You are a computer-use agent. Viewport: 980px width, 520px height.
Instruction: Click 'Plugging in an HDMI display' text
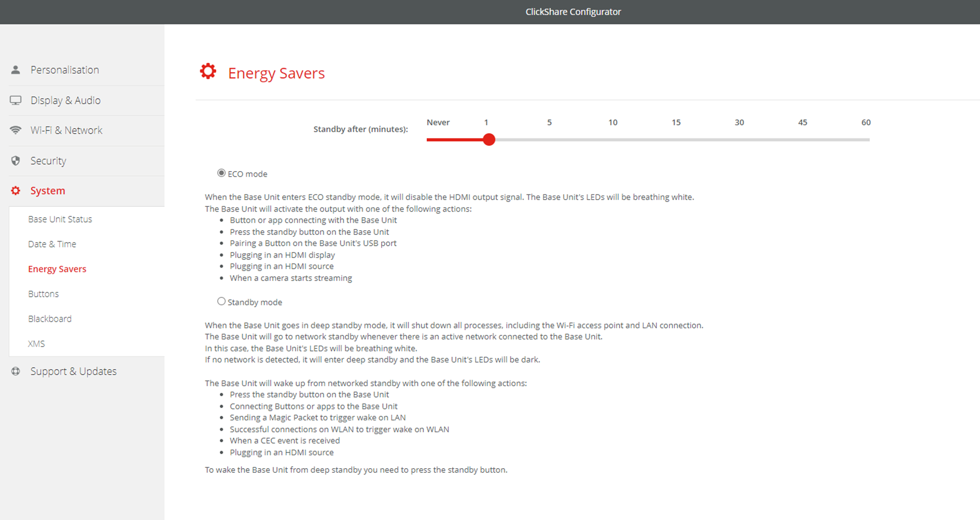[x=283, y=255]
